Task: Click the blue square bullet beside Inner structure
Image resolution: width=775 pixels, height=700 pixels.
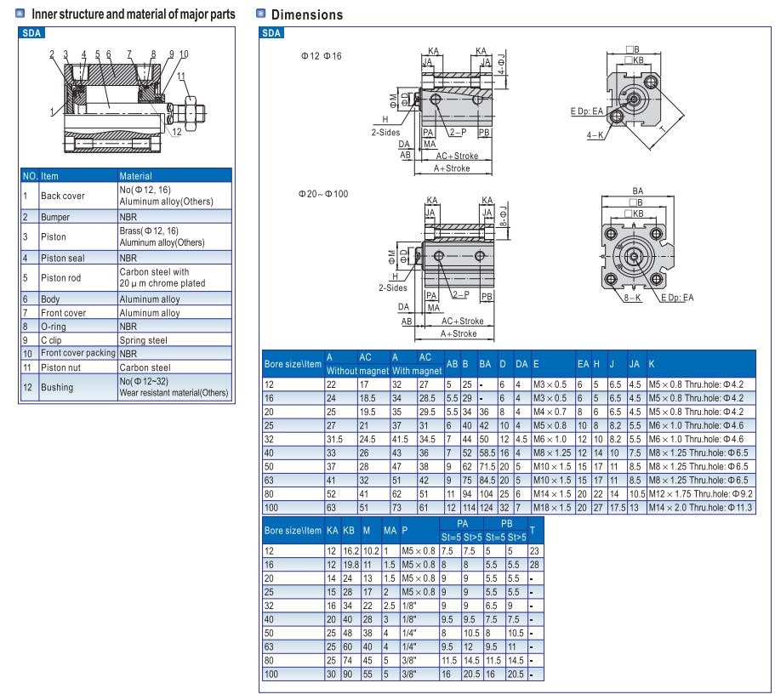Action: 20,14
